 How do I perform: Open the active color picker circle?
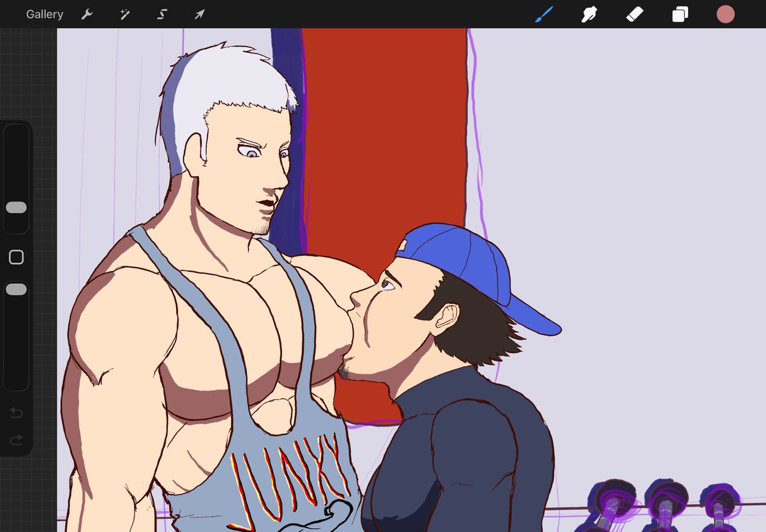(725, 14)
